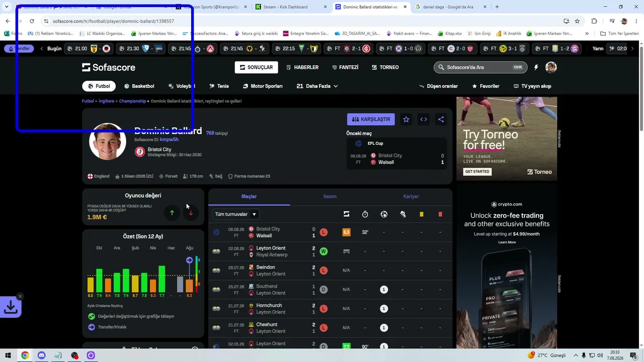Open the Windows Start menu
The image size is (644, 362).
(x=8, y=355)
